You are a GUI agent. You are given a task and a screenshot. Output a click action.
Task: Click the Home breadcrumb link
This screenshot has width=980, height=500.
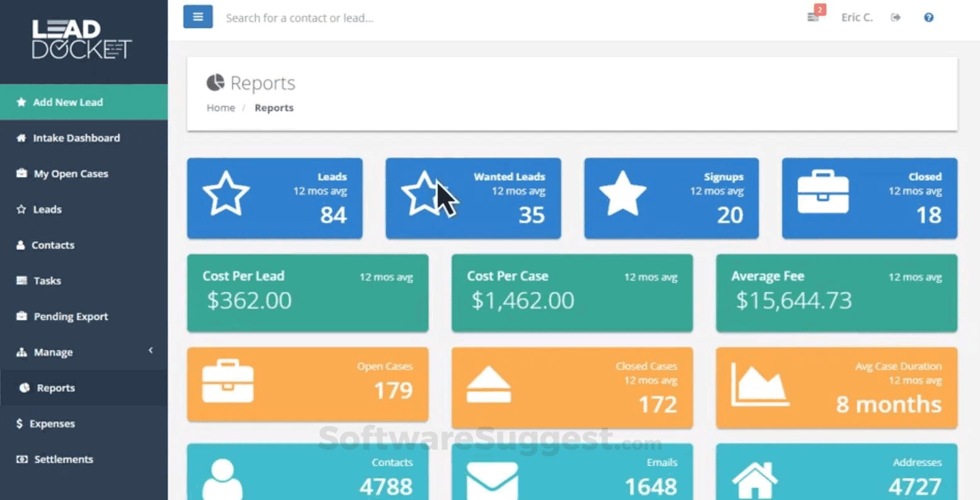[220, 107]
